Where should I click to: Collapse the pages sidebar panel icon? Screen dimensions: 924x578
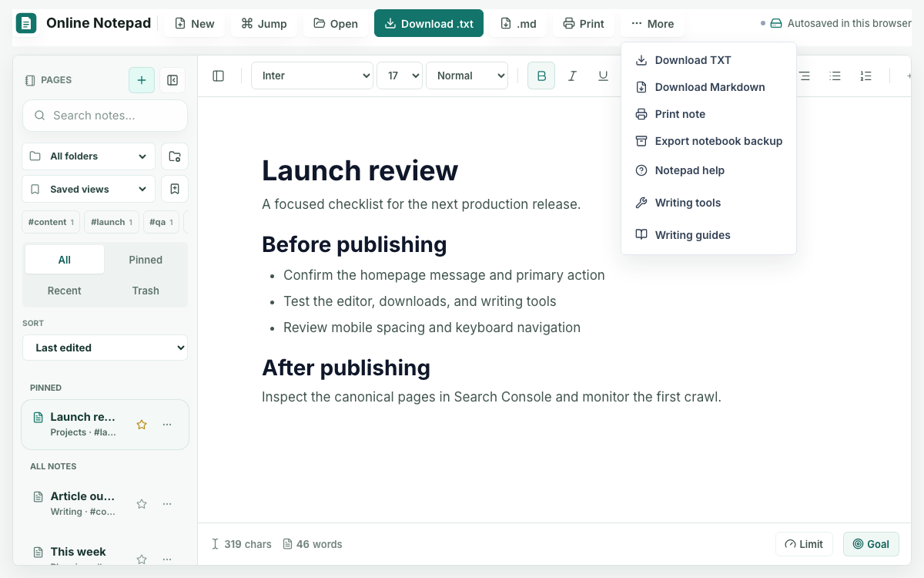tap(172, 80)
